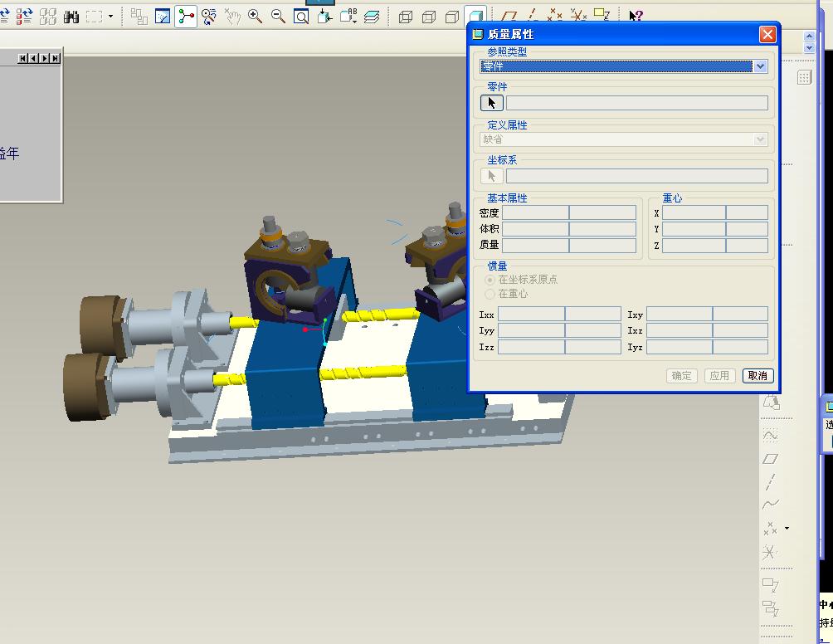Open the binoculars Find tool

(71, 17)
